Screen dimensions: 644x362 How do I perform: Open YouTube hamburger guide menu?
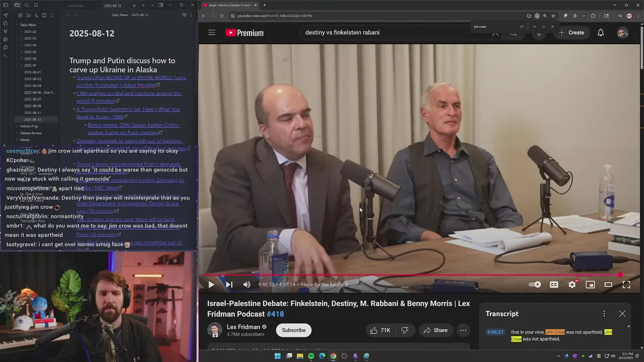point(212,33)
